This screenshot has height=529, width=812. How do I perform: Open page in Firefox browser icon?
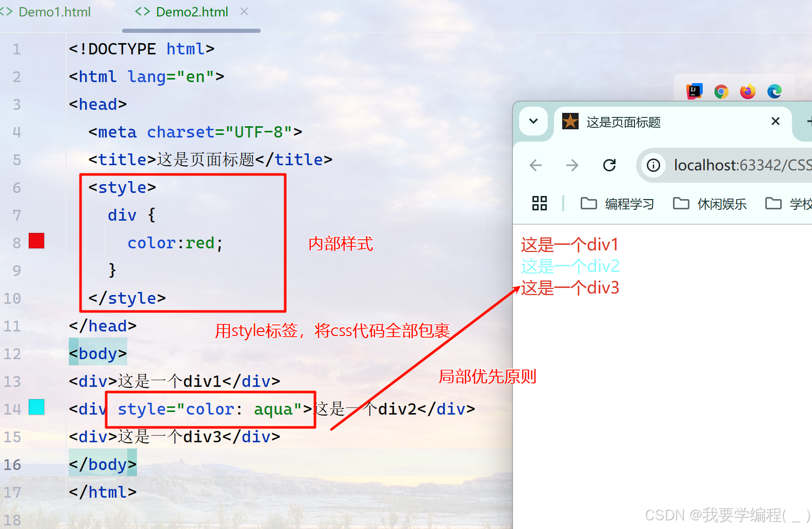(748, 91)
